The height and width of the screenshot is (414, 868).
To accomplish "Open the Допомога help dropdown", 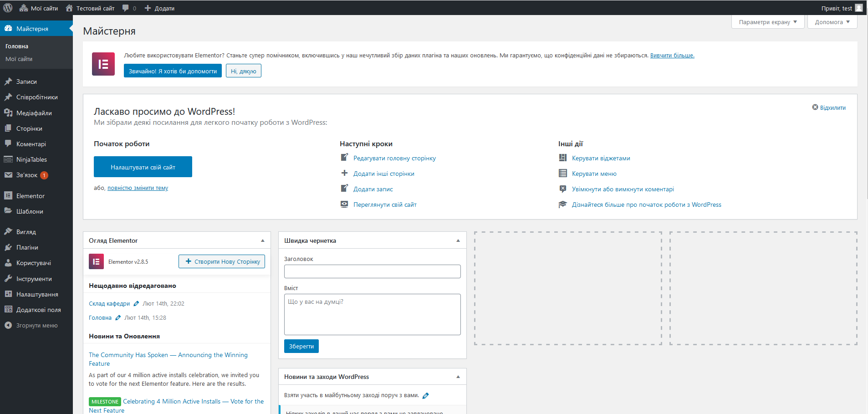I will [x=832, y=22].
